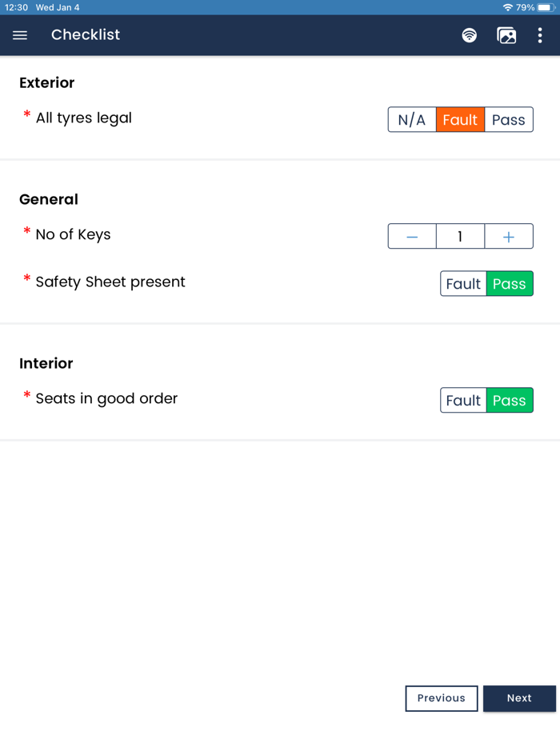Viewport: 560px width, 747px height.
Task: Go back with the Previous button
Action: (x=441, y=698)
